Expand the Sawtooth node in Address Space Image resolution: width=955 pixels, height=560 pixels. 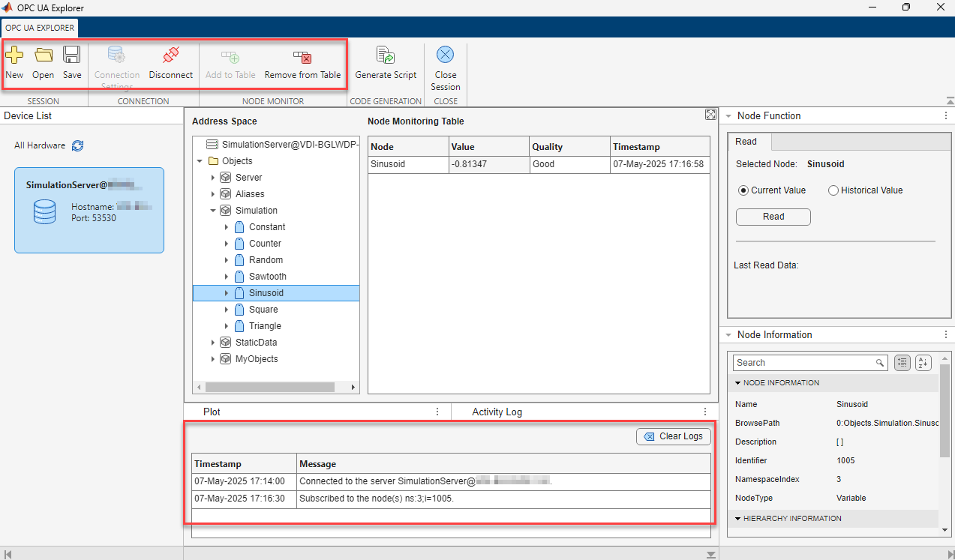[227, 276]
